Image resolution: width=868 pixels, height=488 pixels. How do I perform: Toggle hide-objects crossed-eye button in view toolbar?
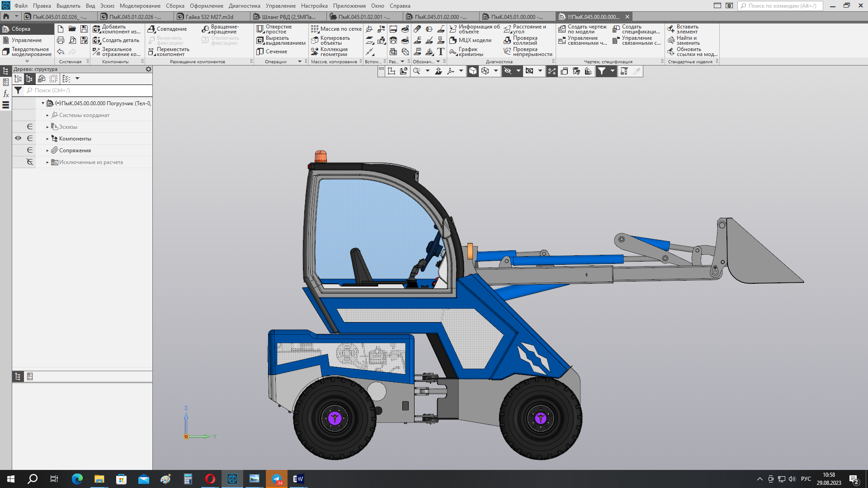point(508,71)
